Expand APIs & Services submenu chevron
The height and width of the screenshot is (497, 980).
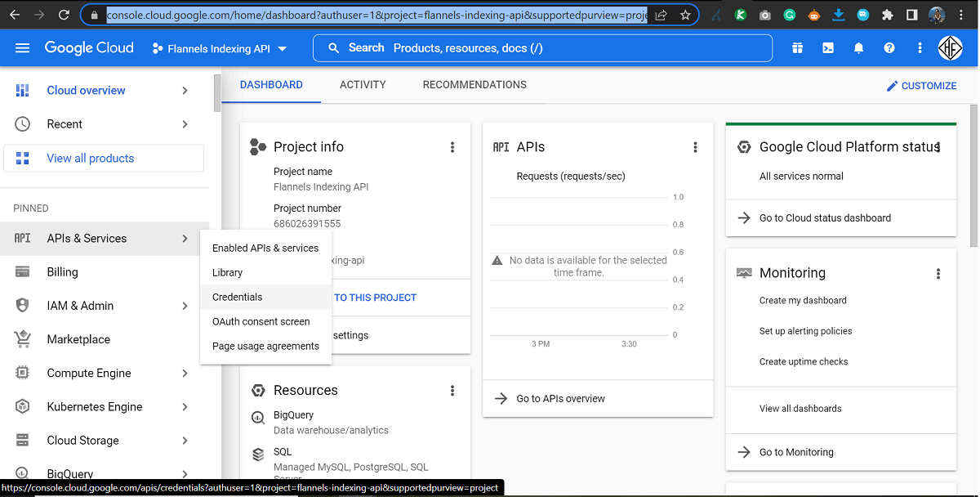(x=185, y=239)
